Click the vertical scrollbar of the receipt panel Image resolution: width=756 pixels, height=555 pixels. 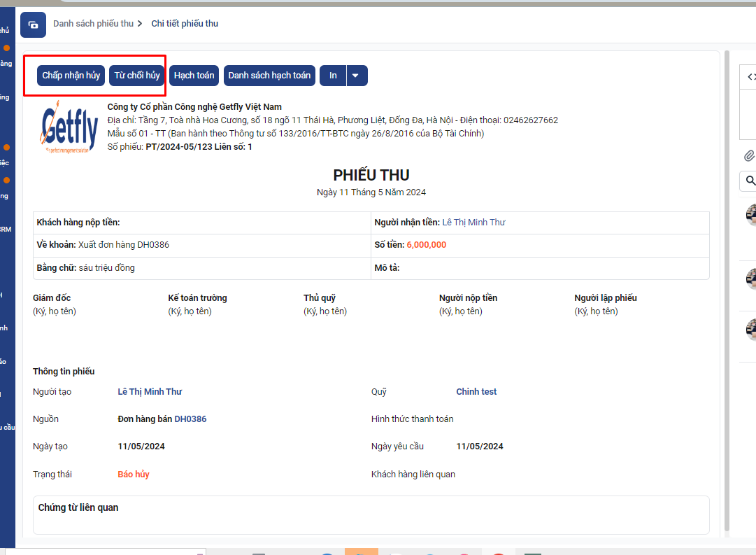tap(727, 280)
